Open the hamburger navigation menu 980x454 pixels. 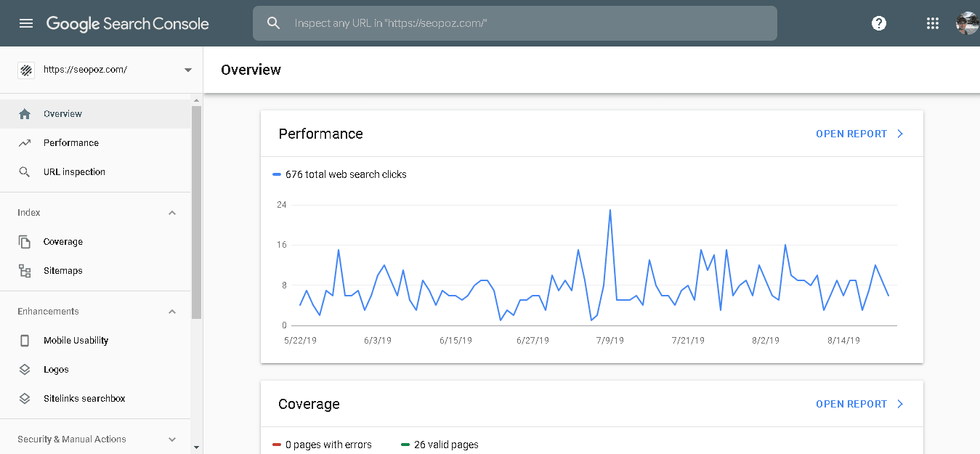26,23
